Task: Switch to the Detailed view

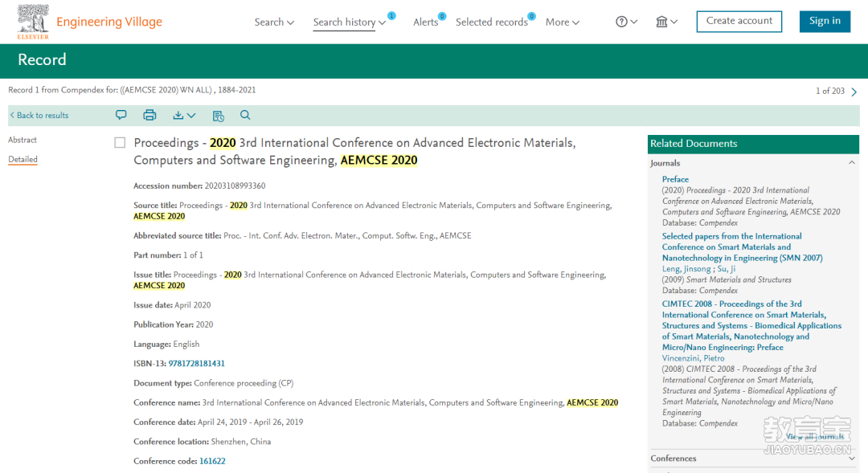Action: click(x=23, y=159)
